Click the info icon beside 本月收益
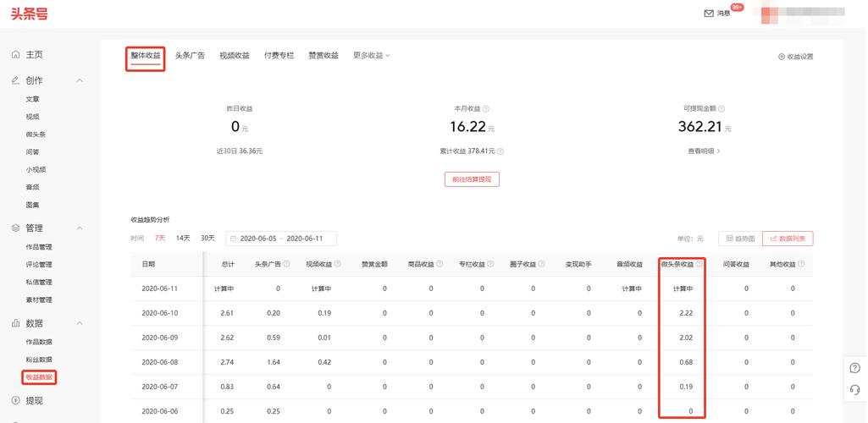Screen dimensions: 868x423 486,109
